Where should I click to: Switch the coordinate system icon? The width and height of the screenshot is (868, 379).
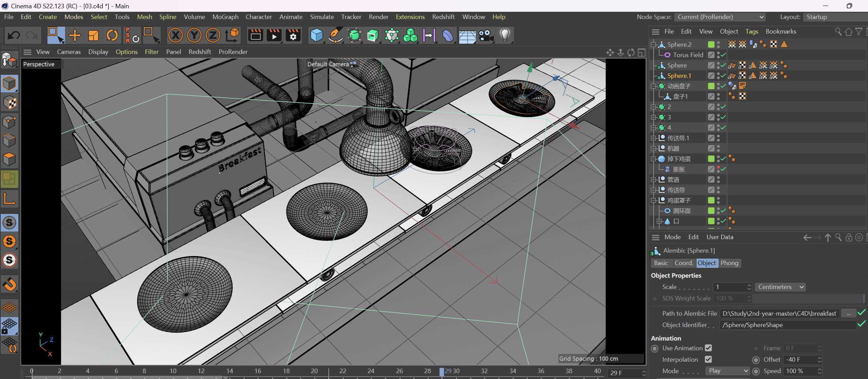point(232,35)
